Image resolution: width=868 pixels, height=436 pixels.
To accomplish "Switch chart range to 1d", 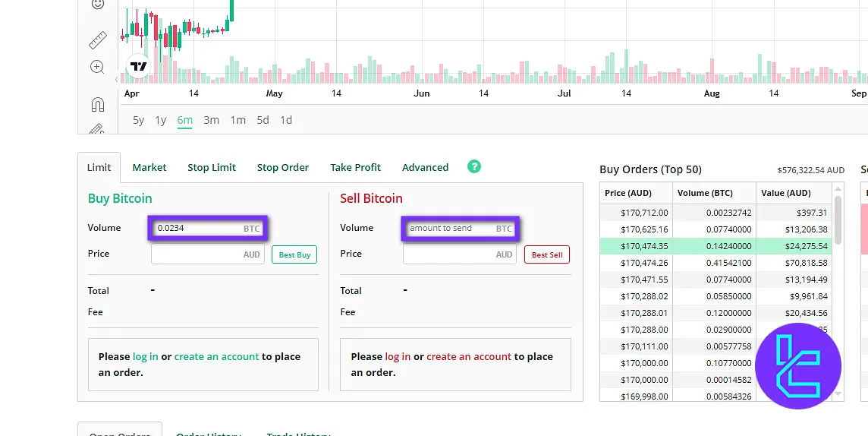I will point(286,120).
